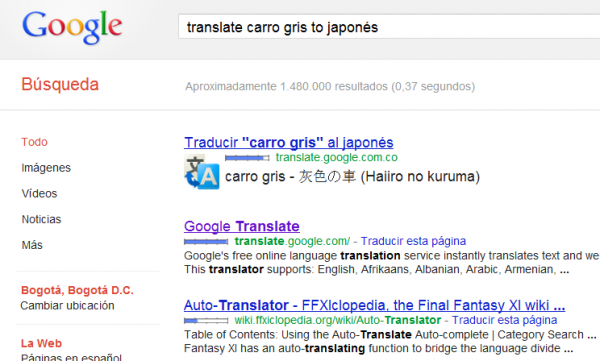
Task: Switch to Noticias results
Action: point(41,219)
